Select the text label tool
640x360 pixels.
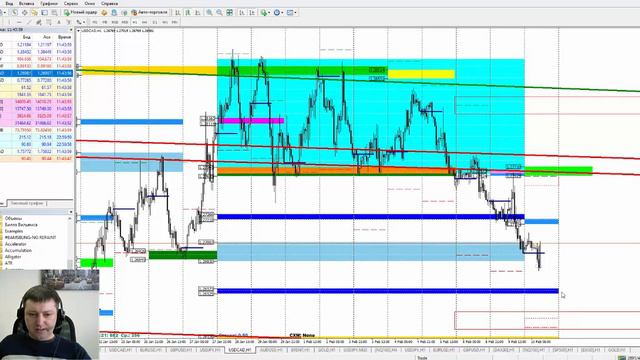(69, 22)
